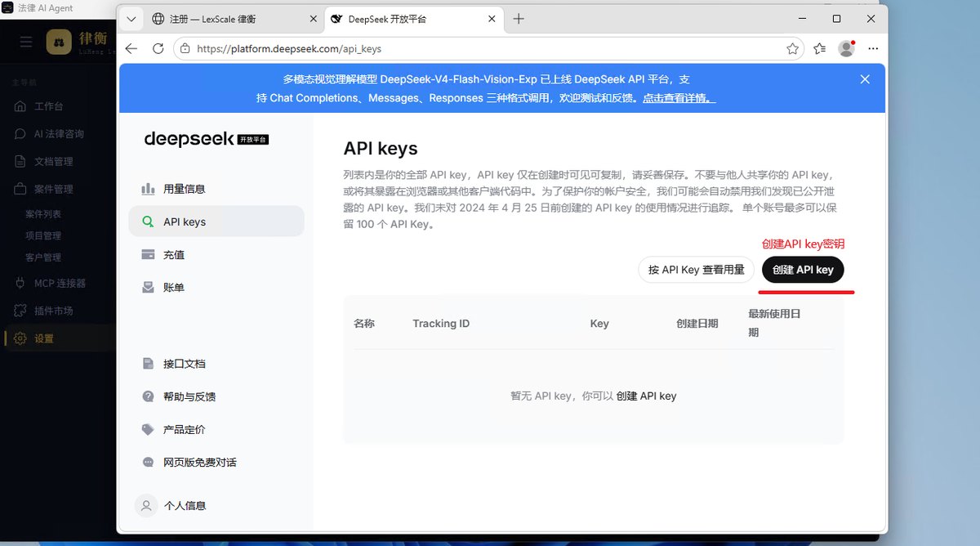Open the browser favorites list icon
This screenshot has height=546, width=980.
click(819, 49)
